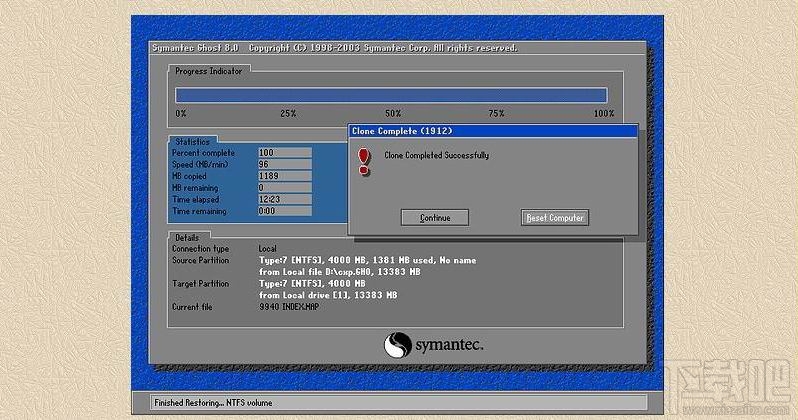798x420 pixels.
Task: Click the Target Partition label
Action: point(201,284)
